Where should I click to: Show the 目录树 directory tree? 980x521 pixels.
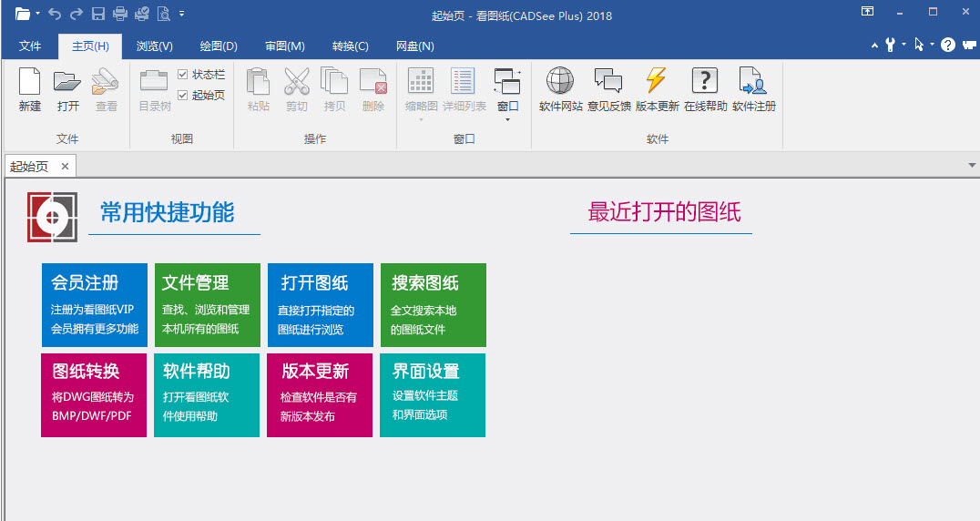pyautogui.click(x=154, y=89)
